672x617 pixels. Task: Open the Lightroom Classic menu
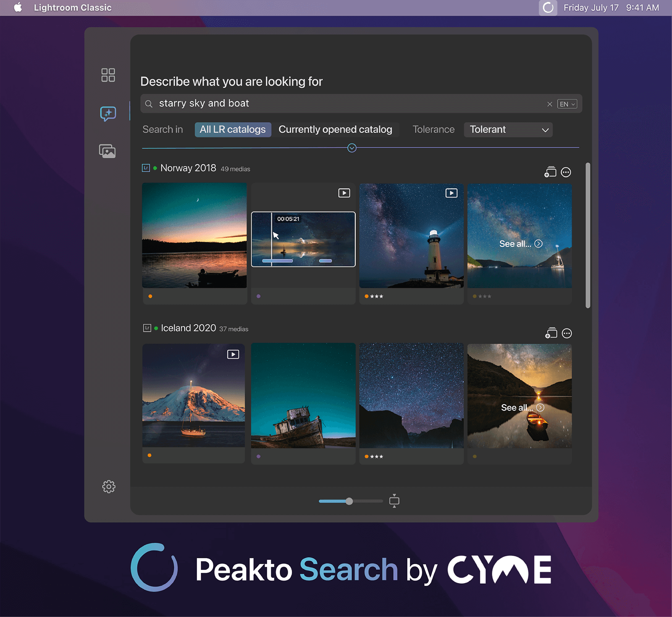73,8
